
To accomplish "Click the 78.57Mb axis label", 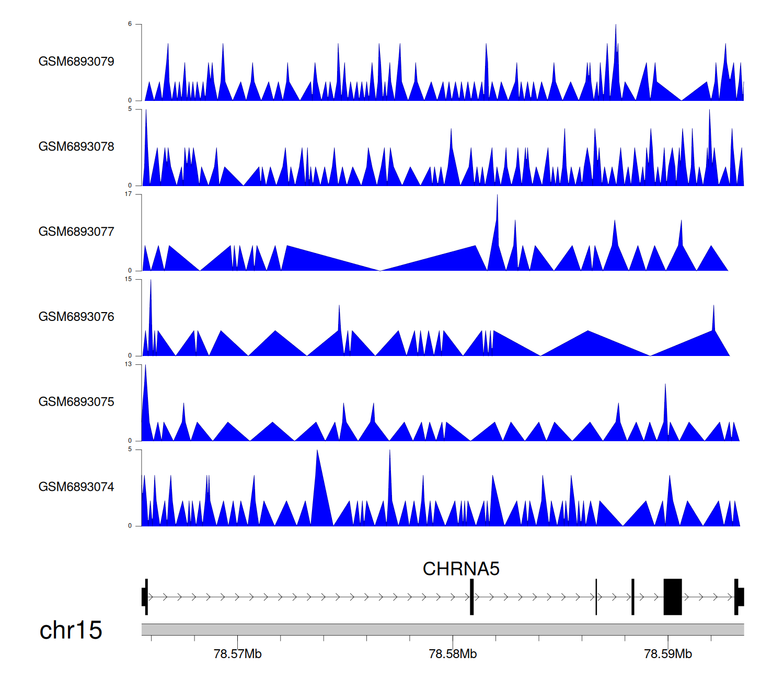I will (237, 654).
